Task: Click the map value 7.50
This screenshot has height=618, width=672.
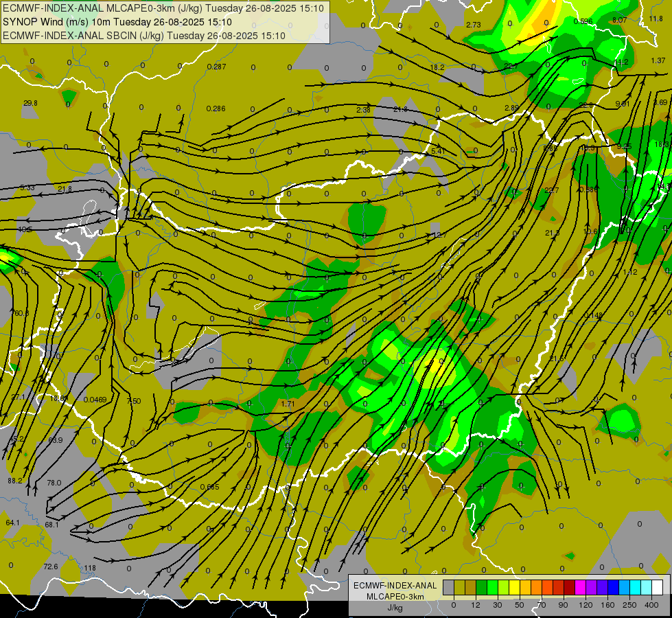Action: pos(134,402)
